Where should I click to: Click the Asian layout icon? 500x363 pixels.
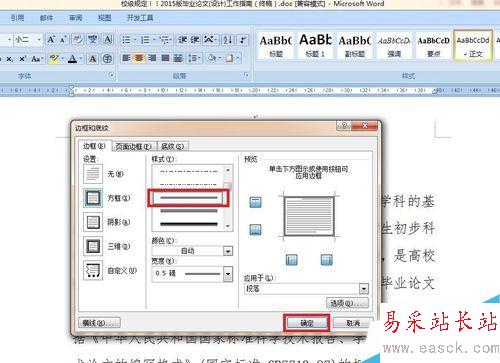[209, 40]
